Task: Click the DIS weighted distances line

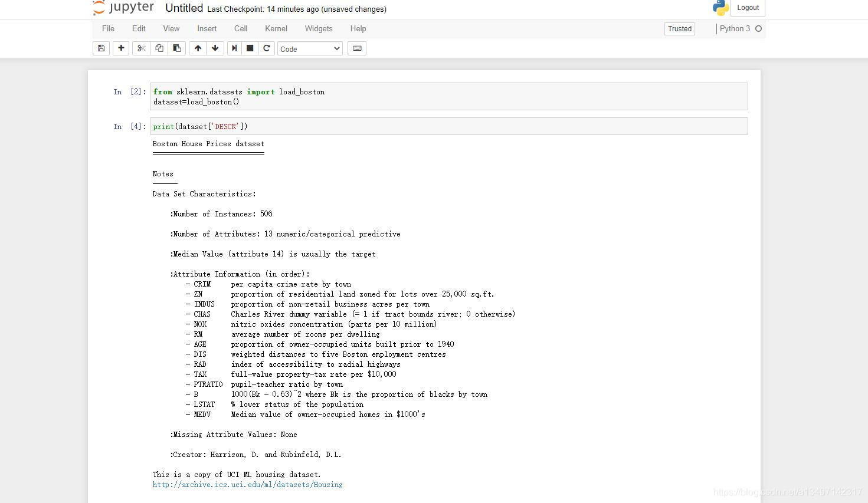Action: click(x=316, y=354)
